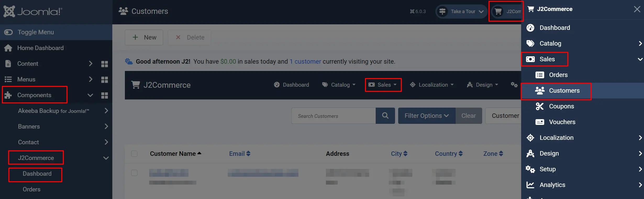The image size is (644, 199).
Task: Expand the Catalog arrow in side panel
Action: tap(640, 43)
